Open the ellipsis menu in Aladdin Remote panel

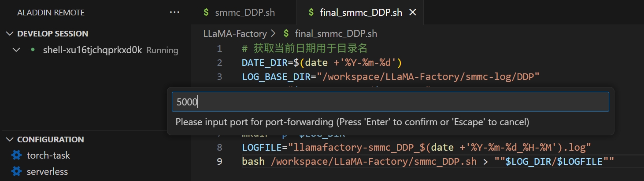click(x=174, y=12)
